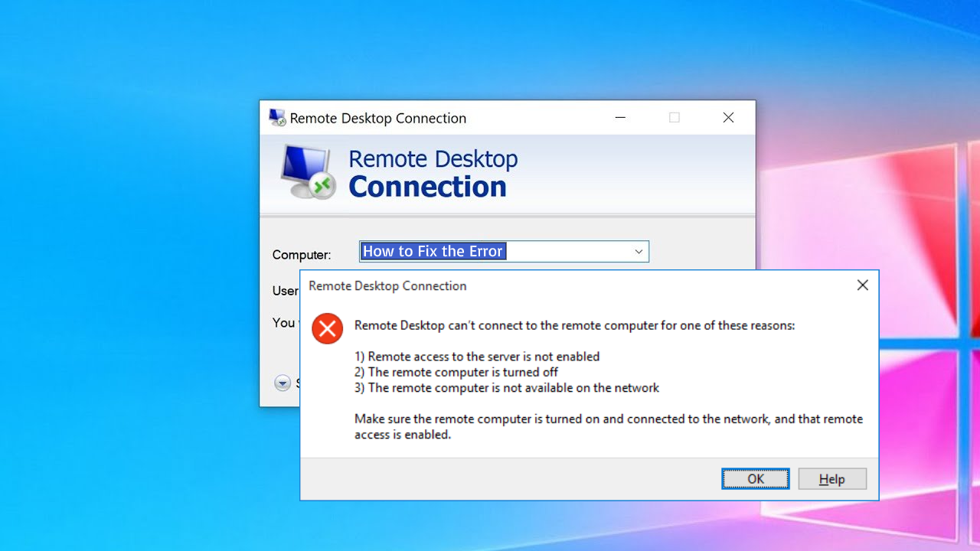The width and height of the screenshot is (980, 551).
Task: Open the Computer dropdown arrow
Action: [639, 252]
